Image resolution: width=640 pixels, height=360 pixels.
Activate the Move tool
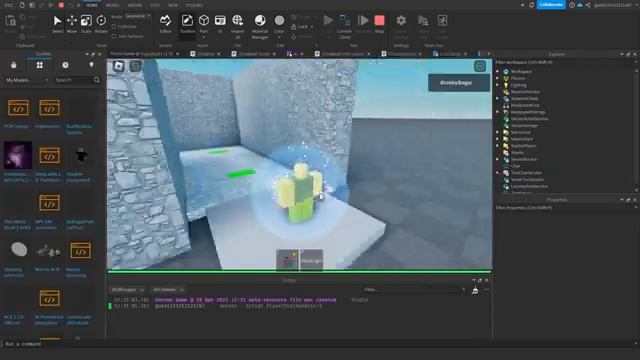pos(72,24)
